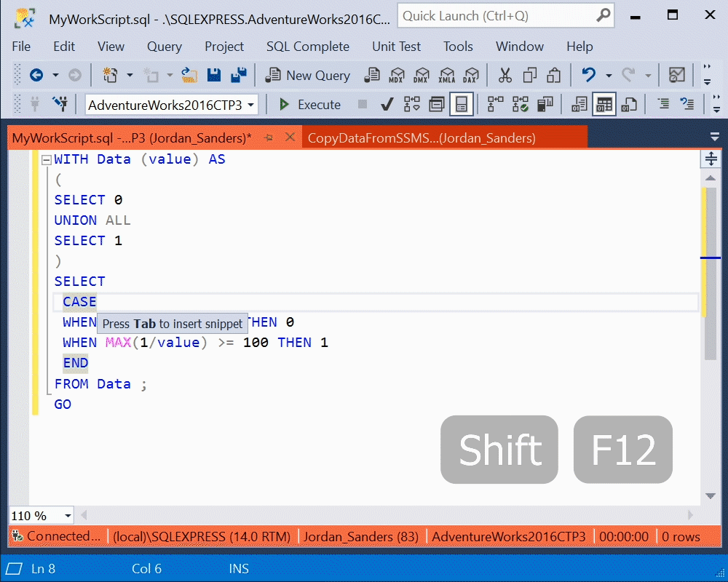Switch to Results to File mode
The width and height of the screenshot is (728, 582).
click(x=629, y=104)
